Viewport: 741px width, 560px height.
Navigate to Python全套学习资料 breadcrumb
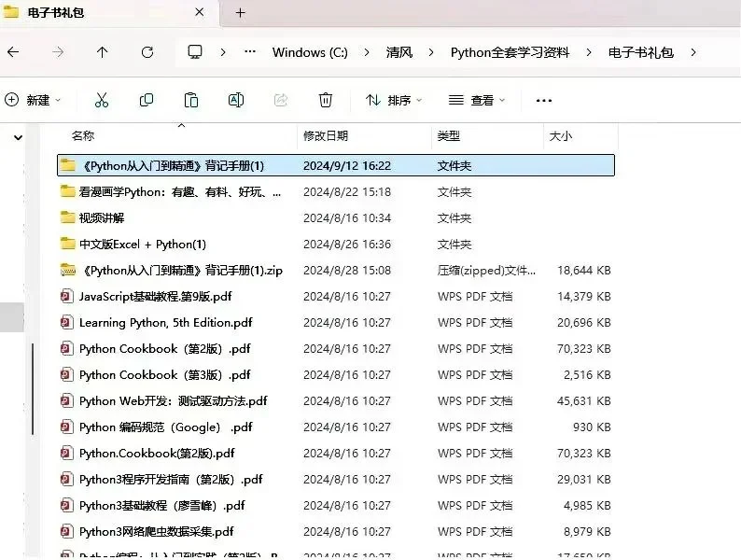click(x=510, y=52)
